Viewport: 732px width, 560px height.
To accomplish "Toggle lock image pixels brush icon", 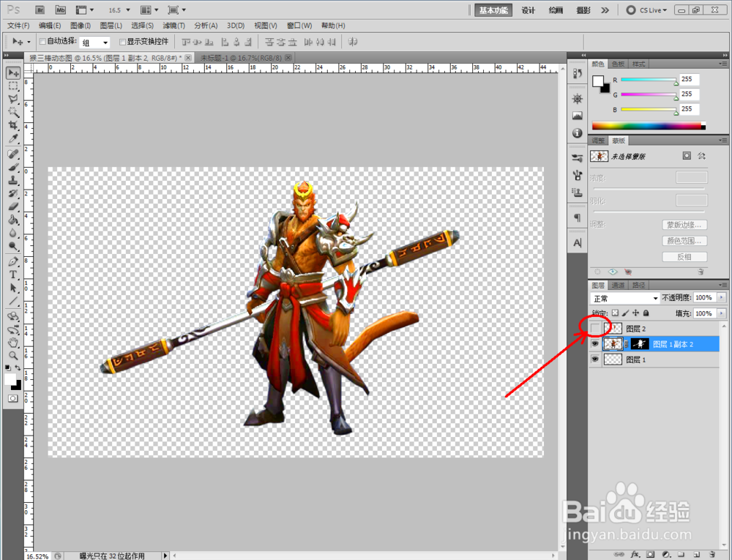I will pos(626,313).
